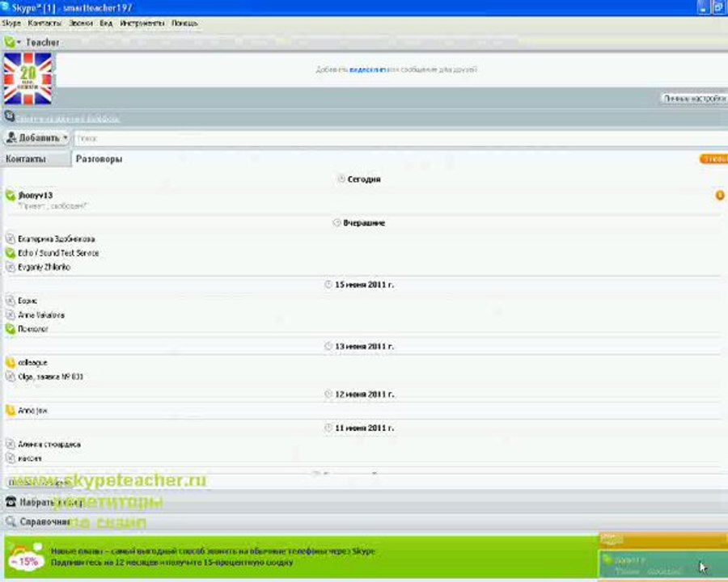
Task: Click the orange unread badge for jhonyv13
Action: point(720,196)
